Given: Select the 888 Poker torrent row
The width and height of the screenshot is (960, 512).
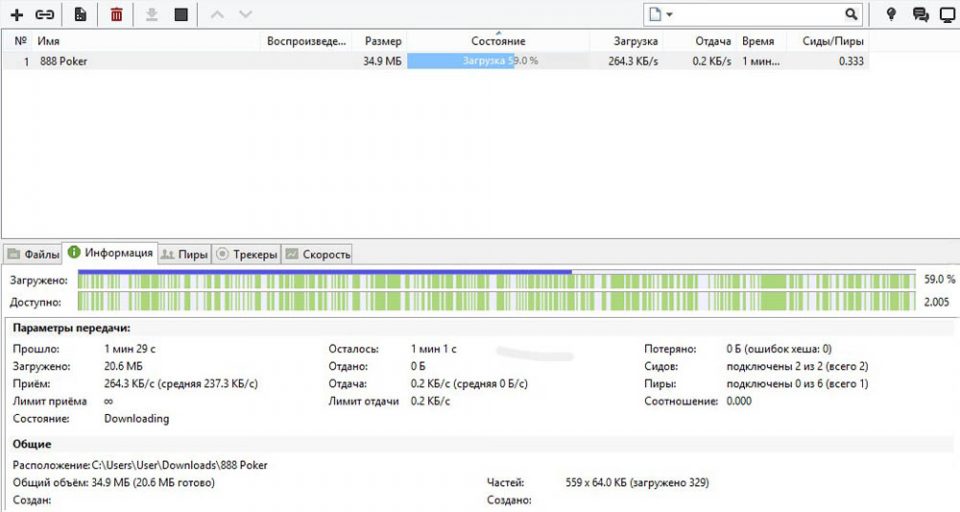Looking at the screenshot, I should (x=435, y=61).
